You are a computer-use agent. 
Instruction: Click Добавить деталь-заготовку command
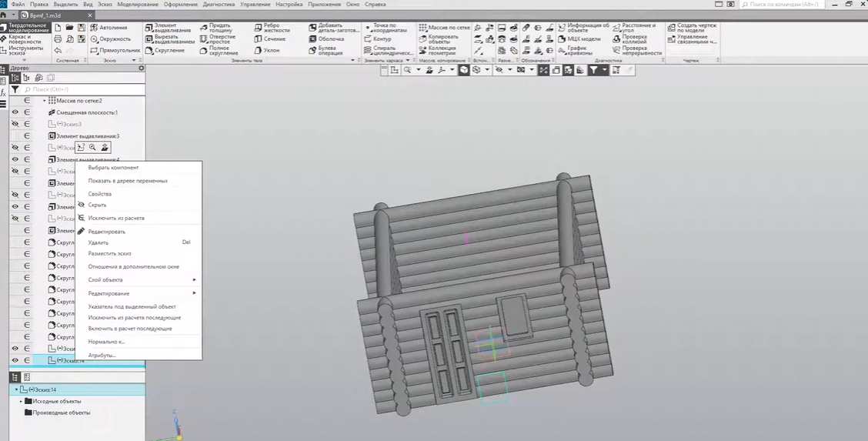tap(334, 28)
